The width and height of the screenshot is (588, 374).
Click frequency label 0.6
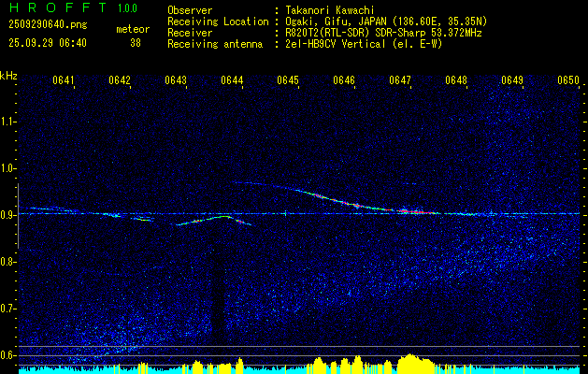coord(7,355)
